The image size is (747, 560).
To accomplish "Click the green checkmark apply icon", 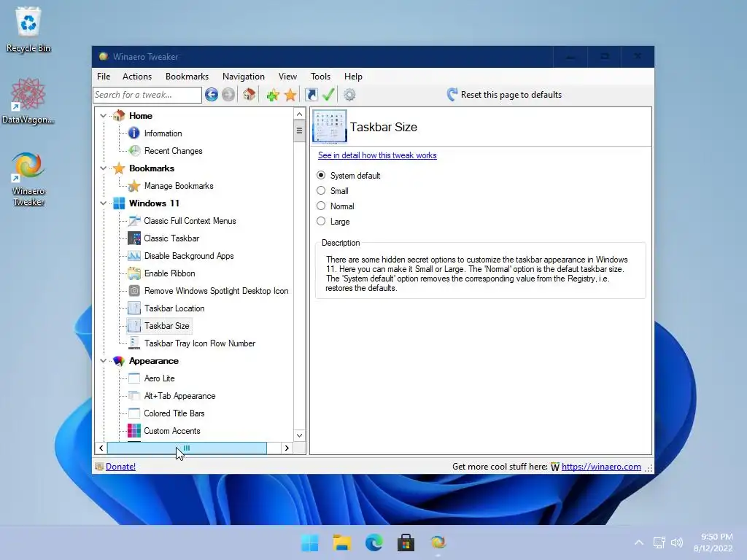I will pos(328,94).
